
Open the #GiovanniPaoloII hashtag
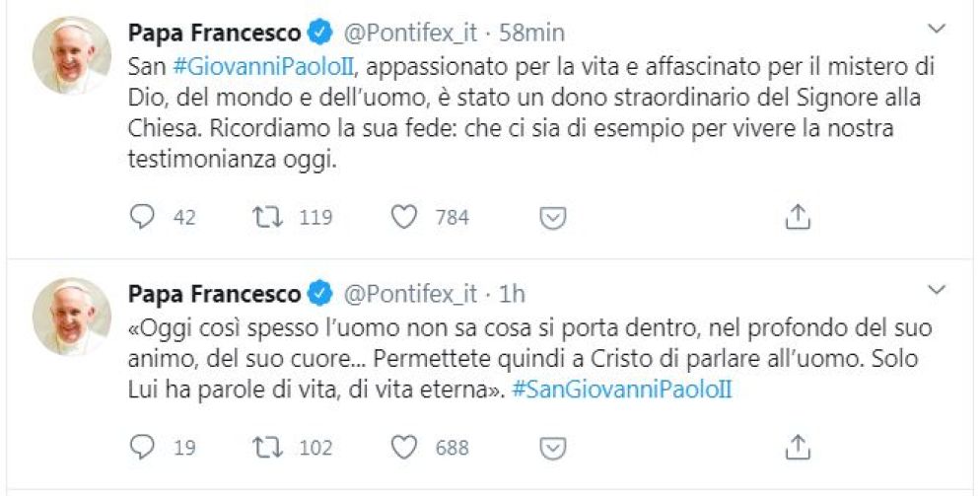[x=243, y=65]
